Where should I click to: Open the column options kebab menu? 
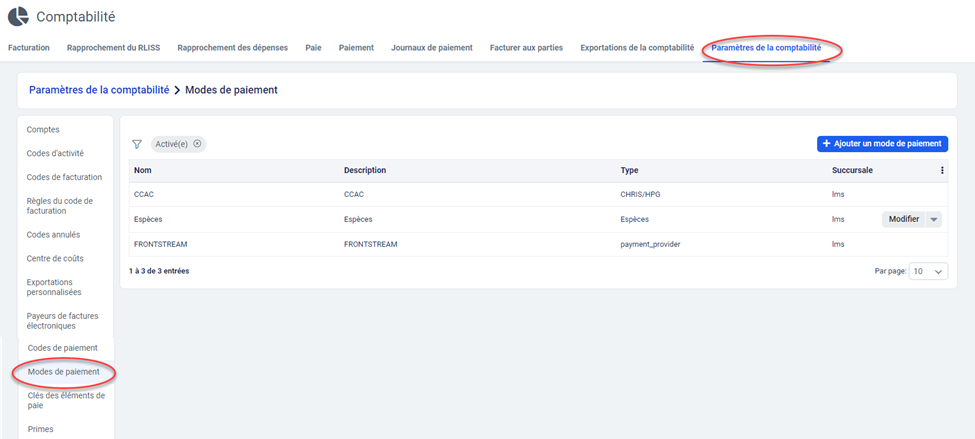click(941, 170)
